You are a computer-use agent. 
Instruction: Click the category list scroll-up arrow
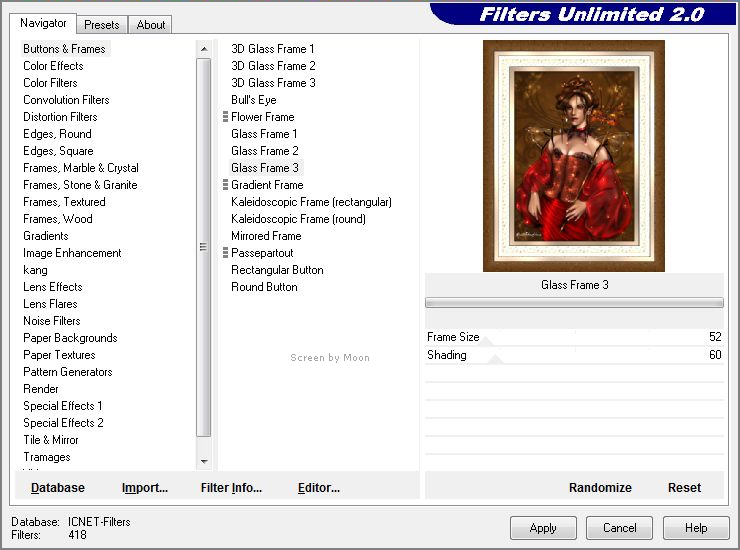[204, 49]
